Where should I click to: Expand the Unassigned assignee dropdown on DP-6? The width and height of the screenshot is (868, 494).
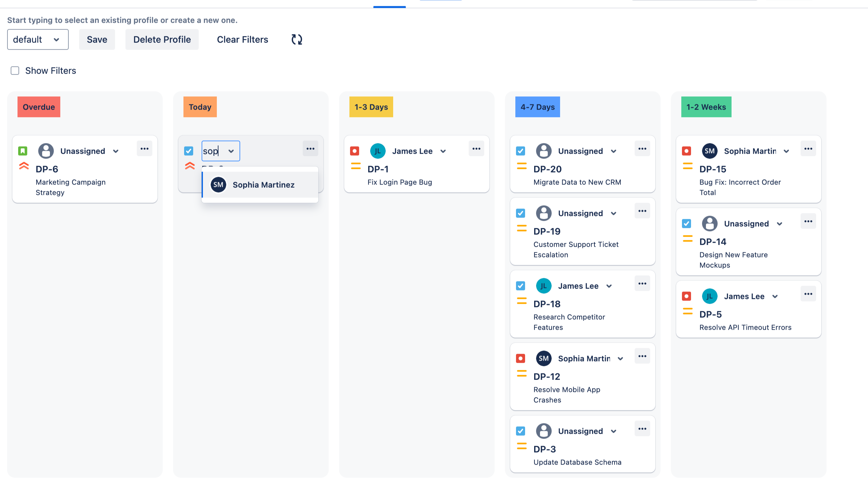(116, 151)
